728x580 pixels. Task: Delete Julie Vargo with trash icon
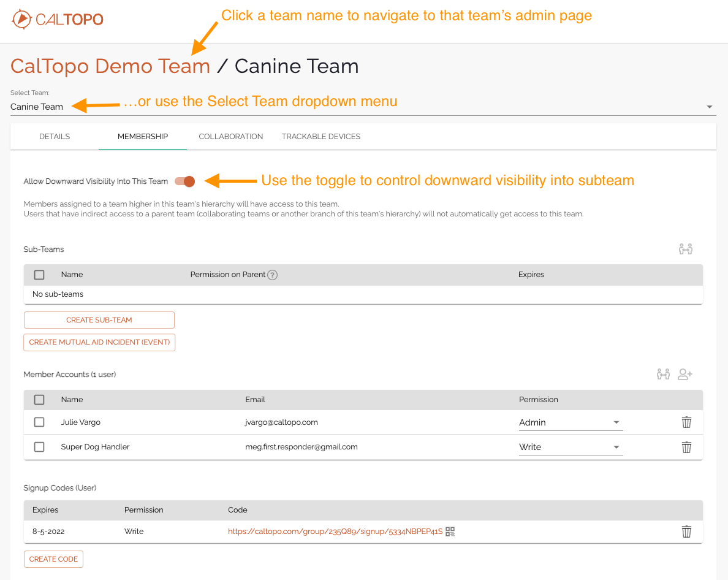686,422
